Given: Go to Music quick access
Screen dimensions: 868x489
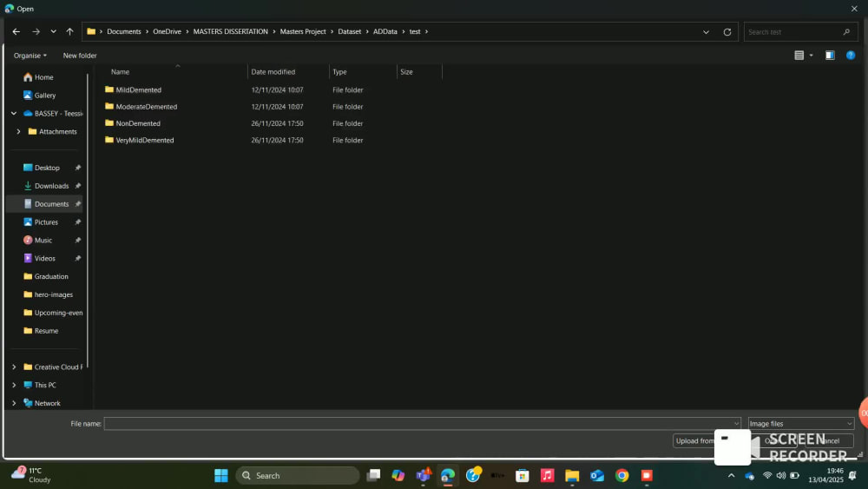Looking at the screenshot, I should [43, 241].
